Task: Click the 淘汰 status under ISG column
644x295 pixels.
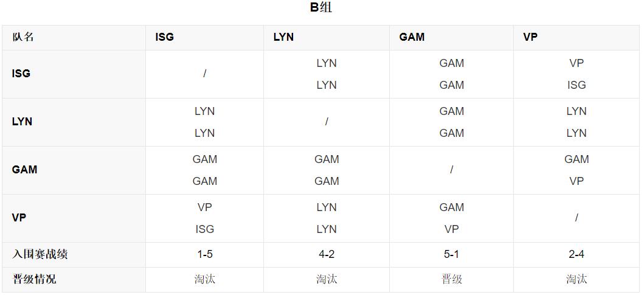Action: [205, 279]
